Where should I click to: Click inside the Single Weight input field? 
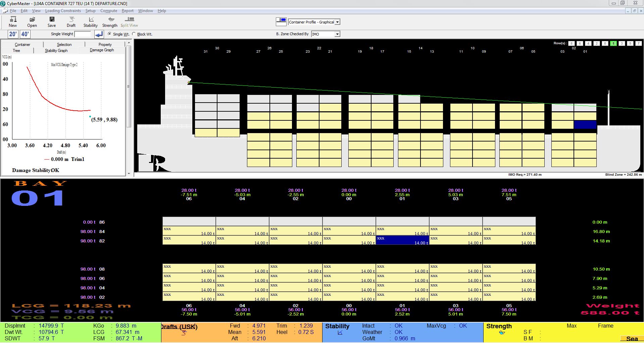83,34
